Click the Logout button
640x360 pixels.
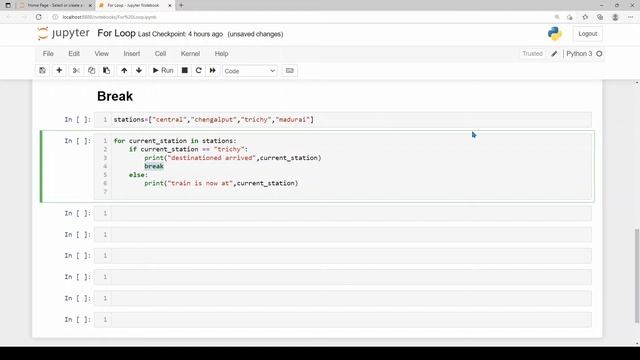[x=587, y=34]
